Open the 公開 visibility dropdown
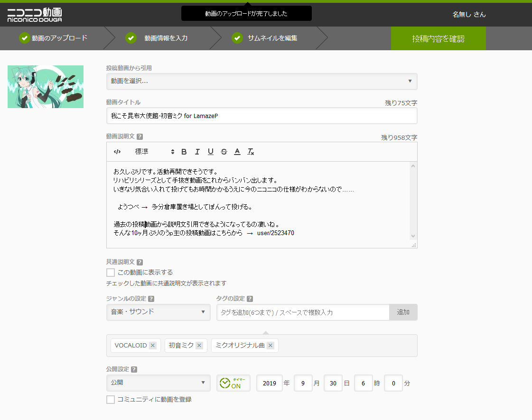Screen dimensions: 532x420 click(x=158, y=383)
